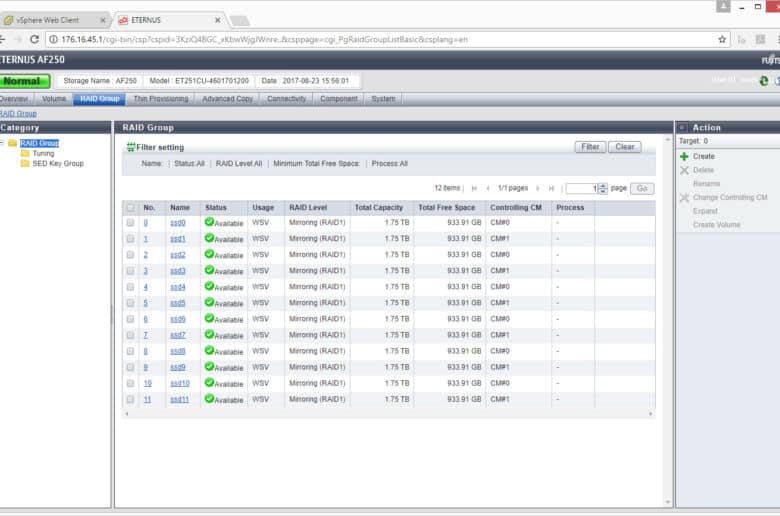
Task: Switch to vSphere Web Client browser tab
Action: coord(54,20)
